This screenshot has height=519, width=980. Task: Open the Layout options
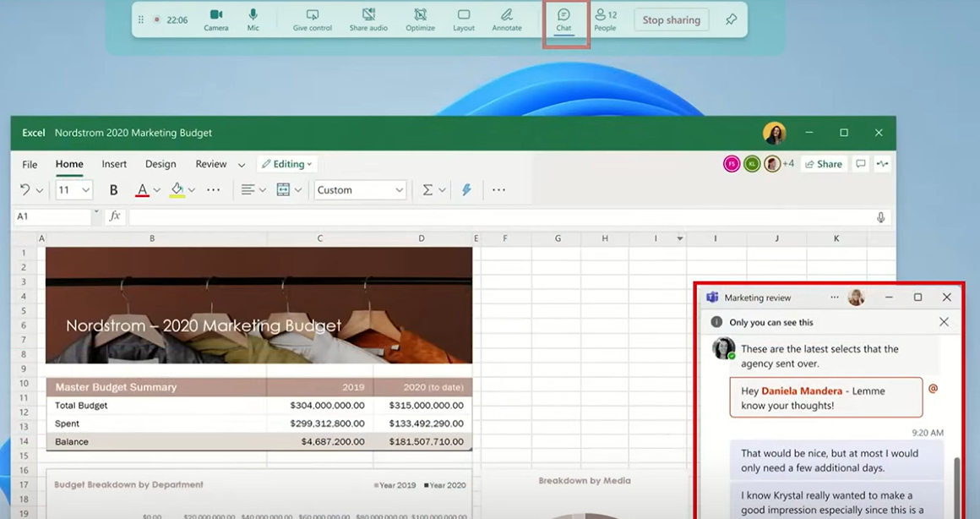pos(463,19)
